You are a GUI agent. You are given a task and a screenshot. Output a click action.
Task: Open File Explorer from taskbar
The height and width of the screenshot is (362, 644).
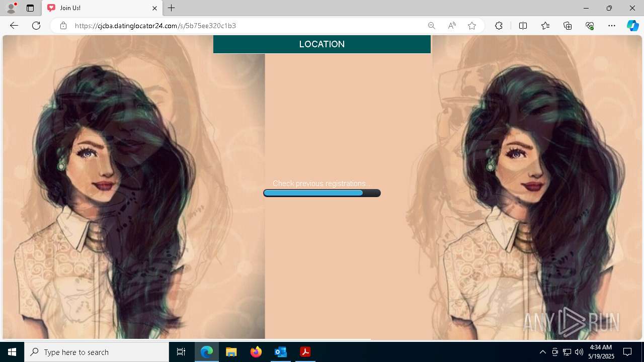(231, 352)
